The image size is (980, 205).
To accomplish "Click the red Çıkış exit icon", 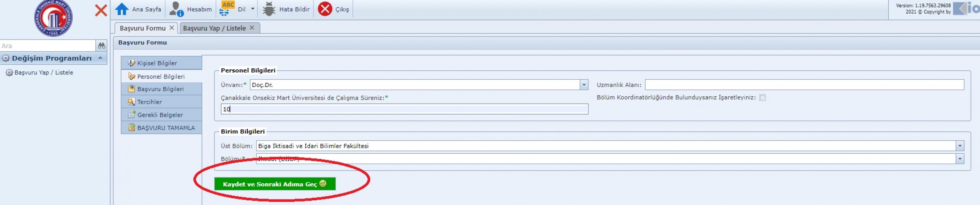I will (325, 9).
